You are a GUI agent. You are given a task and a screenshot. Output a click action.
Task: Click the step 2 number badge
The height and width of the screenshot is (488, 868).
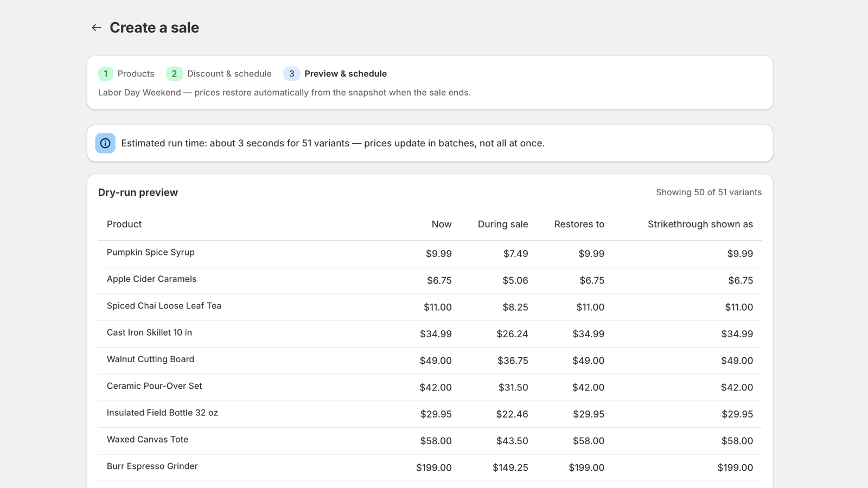point(174,74)
